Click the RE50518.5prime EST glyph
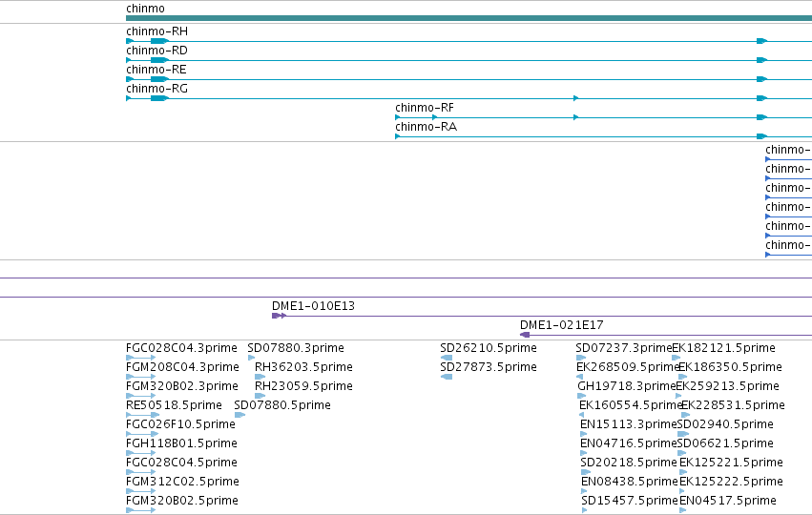Image resolution: width=812 pixels, height=515 pixels. [x=142, y=415]
